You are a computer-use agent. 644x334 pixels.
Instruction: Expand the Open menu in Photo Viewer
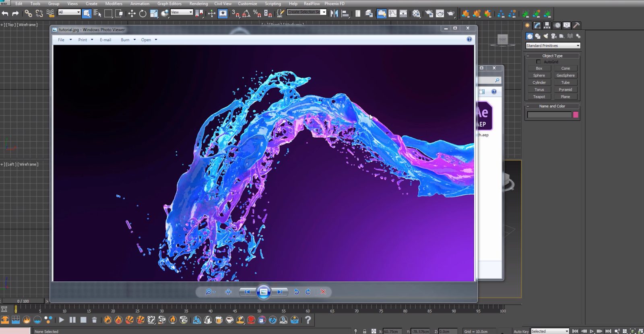click(x=149, y=40)
